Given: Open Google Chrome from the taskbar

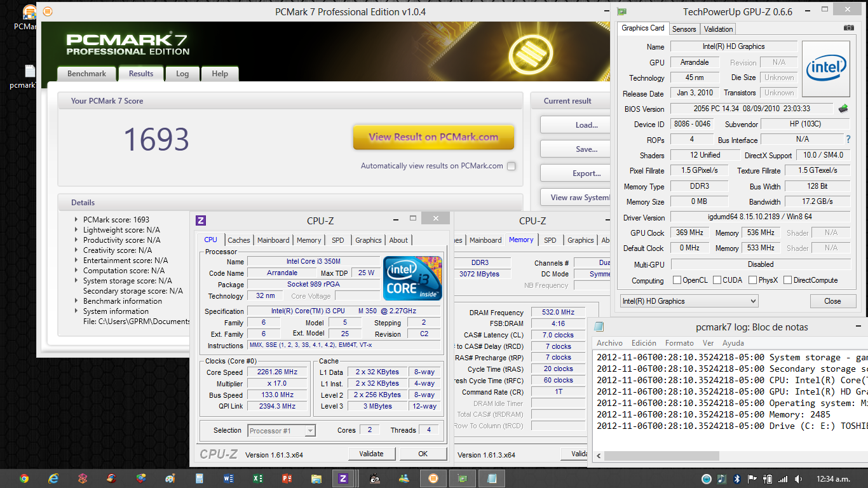Looking at the screenshot, I should pos(24,478).
